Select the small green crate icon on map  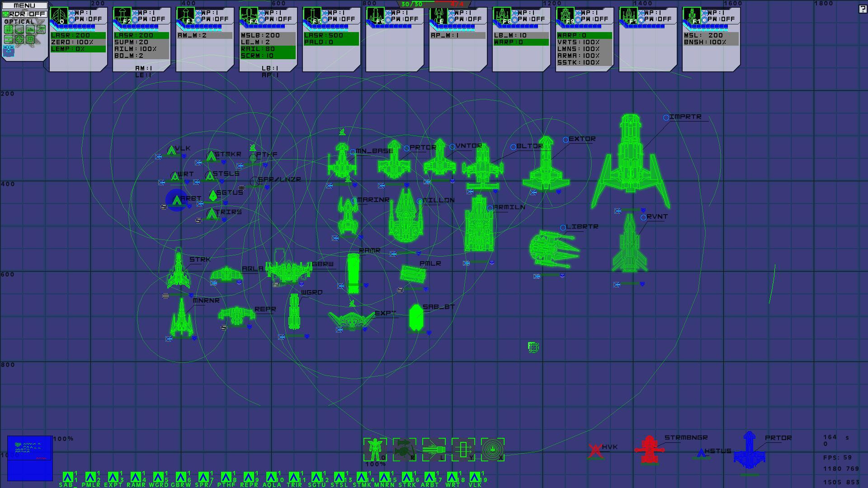pyautogui.click(x=533, y=347)
